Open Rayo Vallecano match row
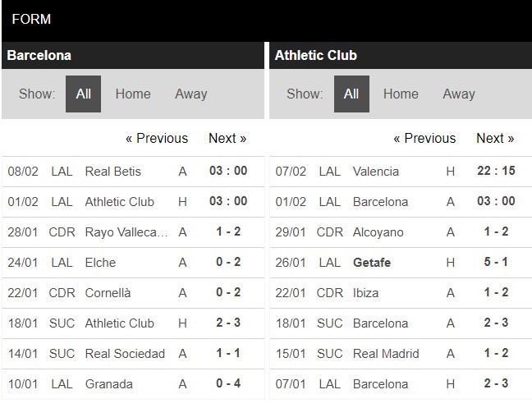Image resolution: width=532 pixels, height=408 pixels. coord(126,232)
